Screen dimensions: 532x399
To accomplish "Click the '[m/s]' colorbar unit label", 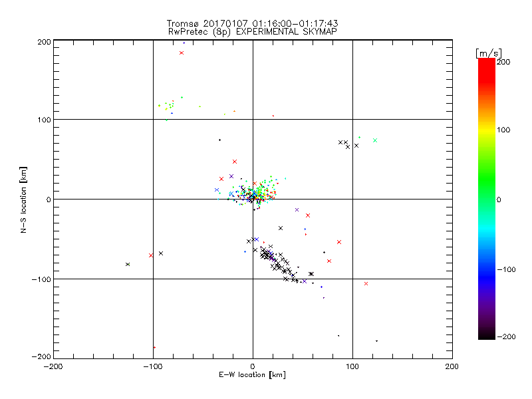I will click(x=489, y=53).
